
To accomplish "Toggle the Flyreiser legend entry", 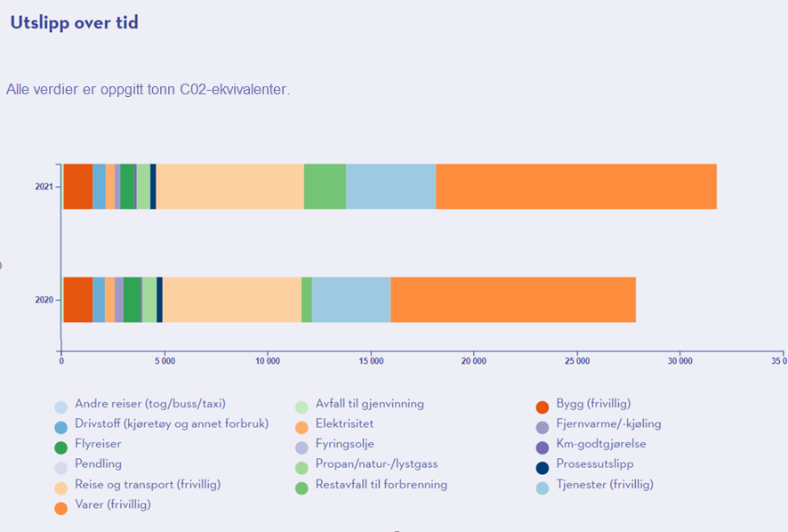I will coord(98,444).
